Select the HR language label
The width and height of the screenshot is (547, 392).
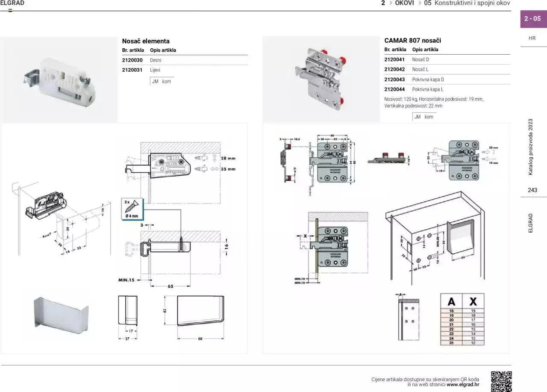(532, 38)
